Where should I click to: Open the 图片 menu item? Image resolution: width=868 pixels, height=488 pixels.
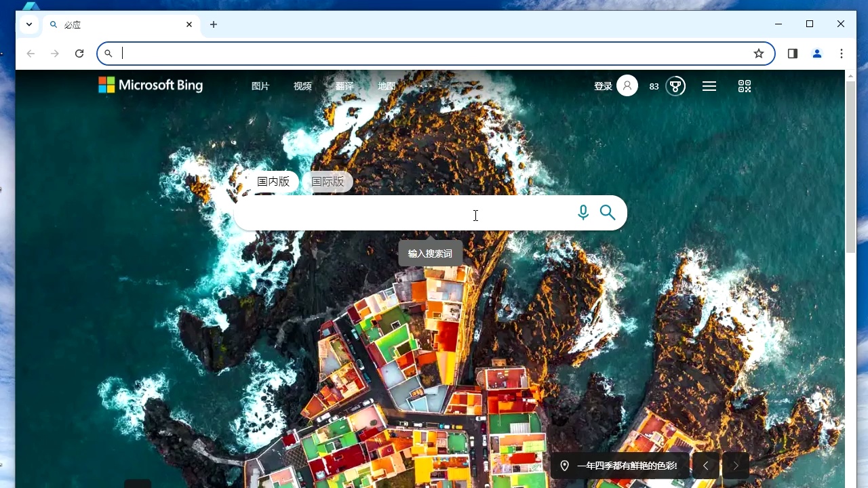pyautogui.click(x=262, y=86)
